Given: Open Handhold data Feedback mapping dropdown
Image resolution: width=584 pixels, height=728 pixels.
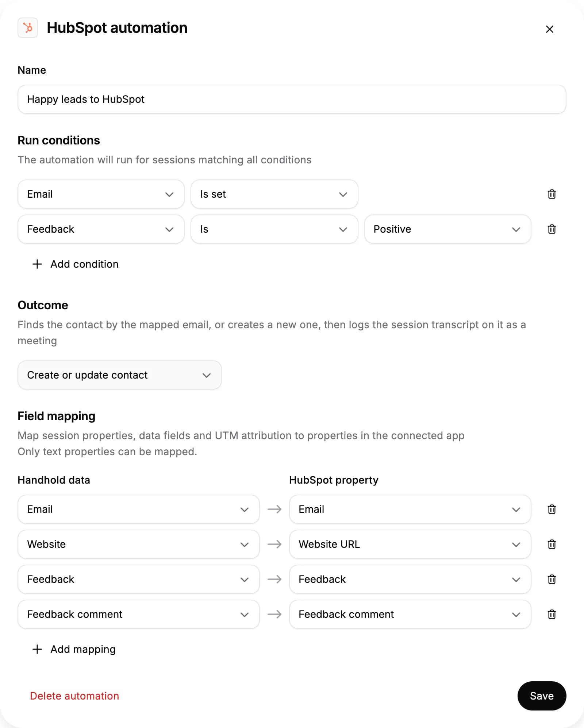Looking at the screenshot, I should tap(139, 579).
